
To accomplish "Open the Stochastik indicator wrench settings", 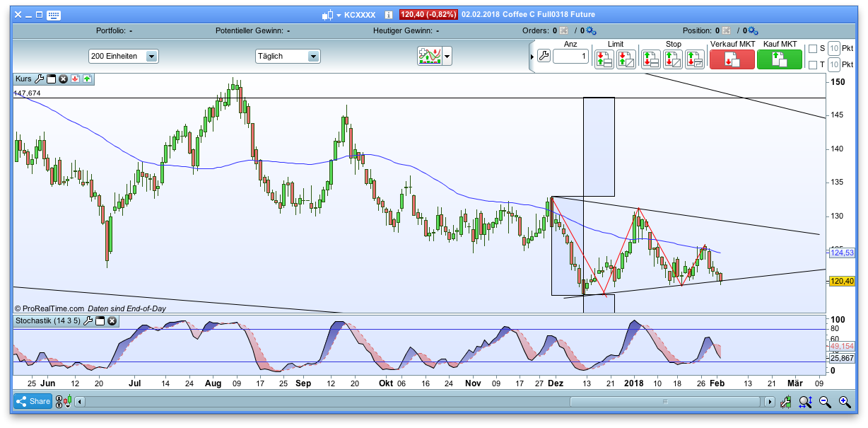I will tap(87, 320).
